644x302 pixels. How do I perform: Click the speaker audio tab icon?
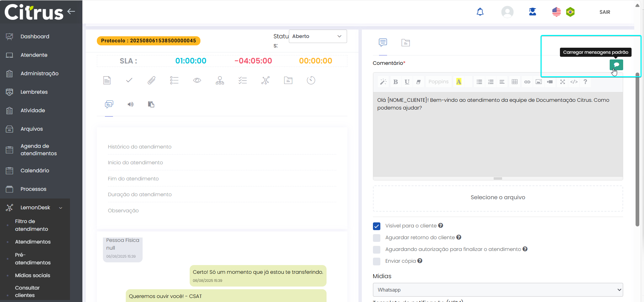pos(130,104)
